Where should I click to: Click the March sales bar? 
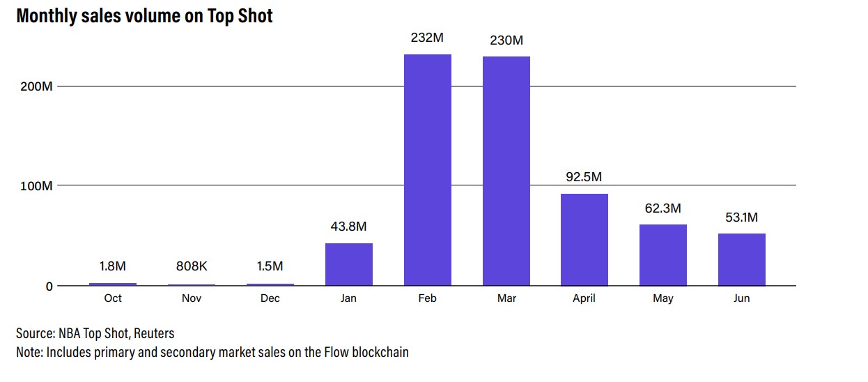pos(506,171)
